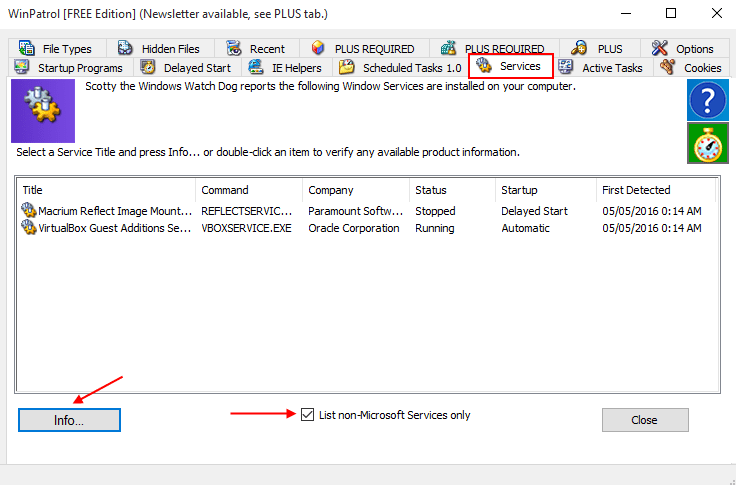
Task: Click the Cookies tab icon
Action: (667, 67)
